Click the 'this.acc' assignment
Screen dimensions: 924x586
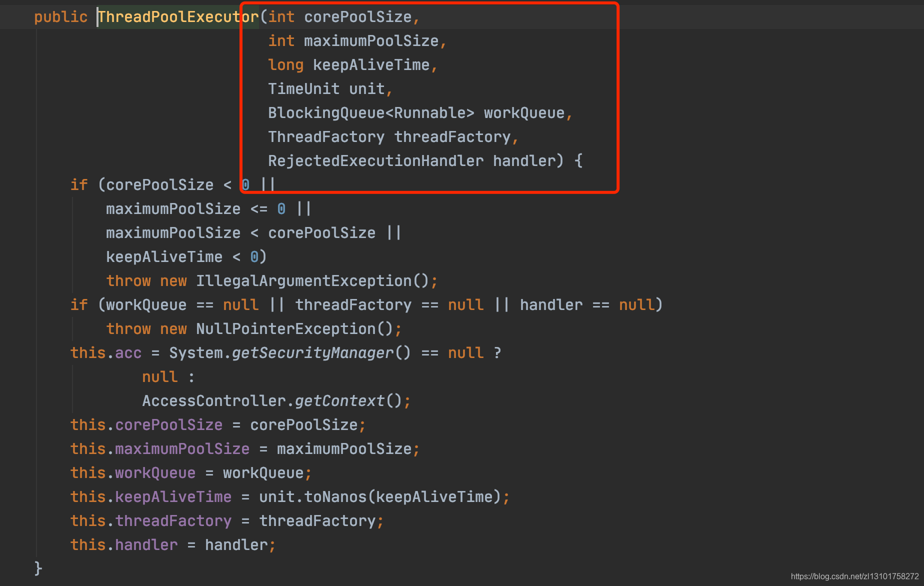click(x=106, y=353)
